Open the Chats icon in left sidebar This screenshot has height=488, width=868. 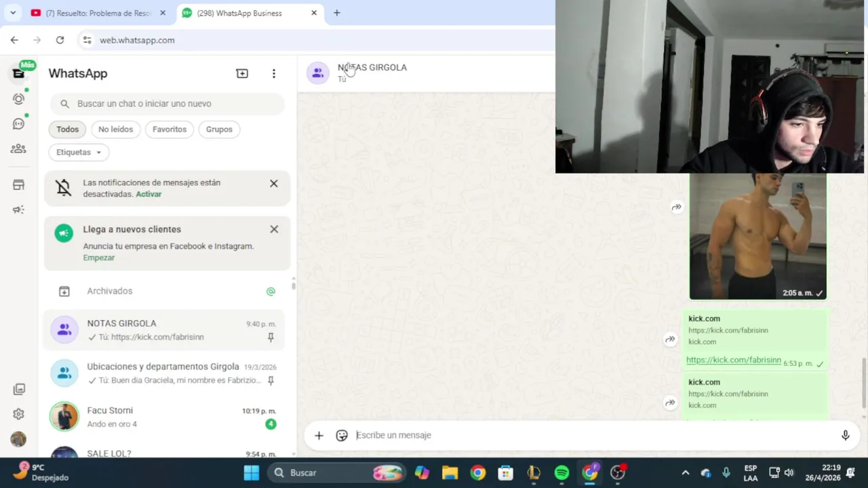pyautogui.click(x=18, y=73)
